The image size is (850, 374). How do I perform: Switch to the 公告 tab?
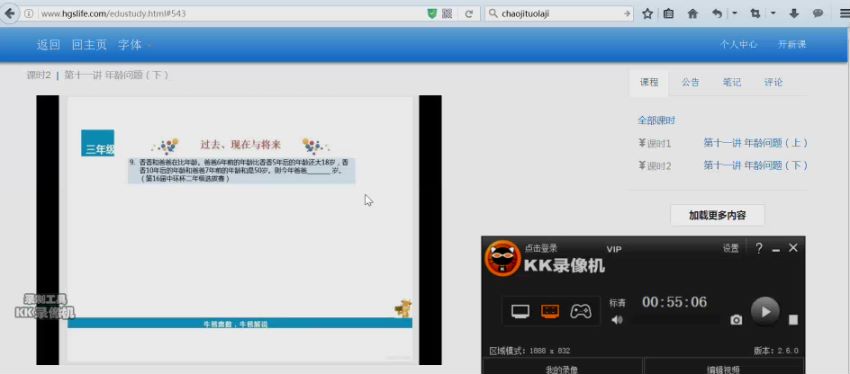tap(690, 82)
